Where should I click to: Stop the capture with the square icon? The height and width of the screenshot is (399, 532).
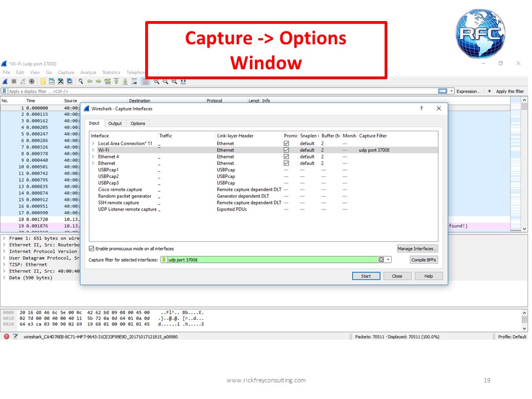[x=14, y=81]
